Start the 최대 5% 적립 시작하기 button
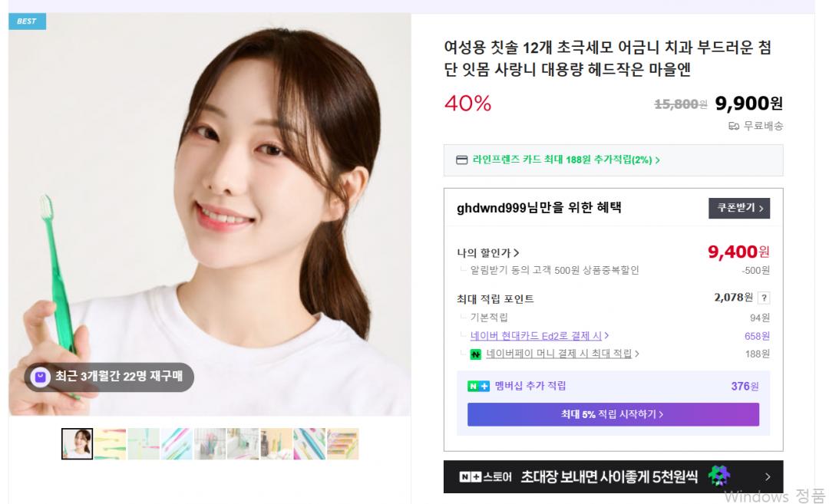The height and width of the screenshot is (504, 829). (613, 414)
